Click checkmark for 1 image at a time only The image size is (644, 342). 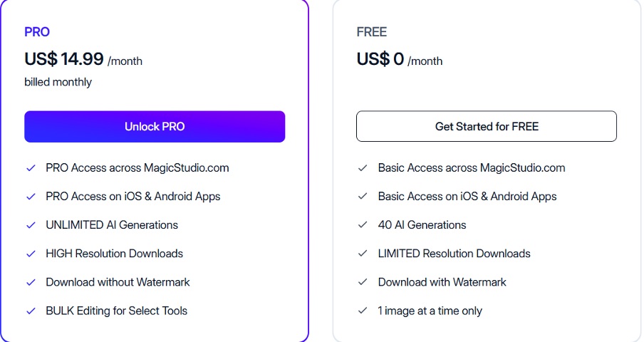pos(363,311)
